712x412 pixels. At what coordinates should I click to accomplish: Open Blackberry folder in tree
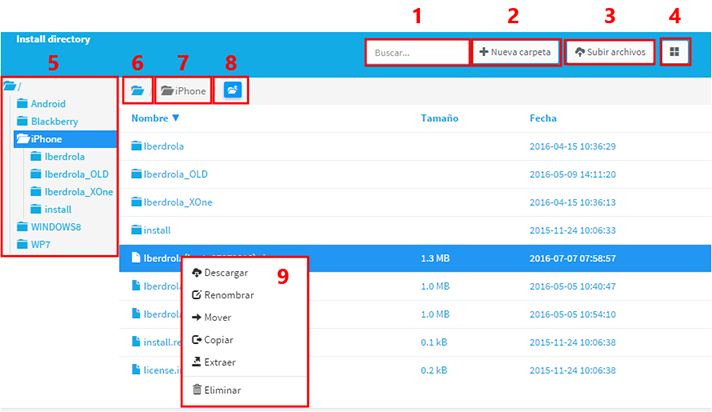pyautogui.click(x=47, y=121)
